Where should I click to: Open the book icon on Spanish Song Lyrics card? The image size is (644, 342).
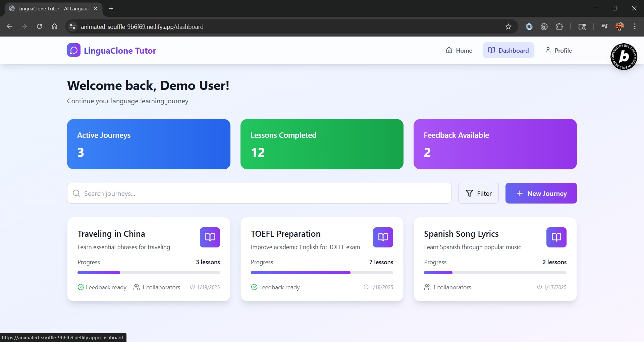(x=556, y=237)
